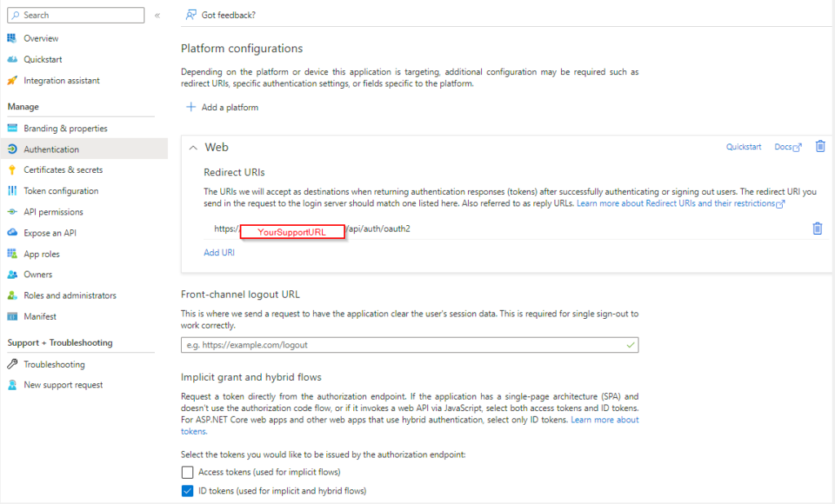
Task: Uncheck ID tokens checkbox
Action: click(x=188, y=491)
